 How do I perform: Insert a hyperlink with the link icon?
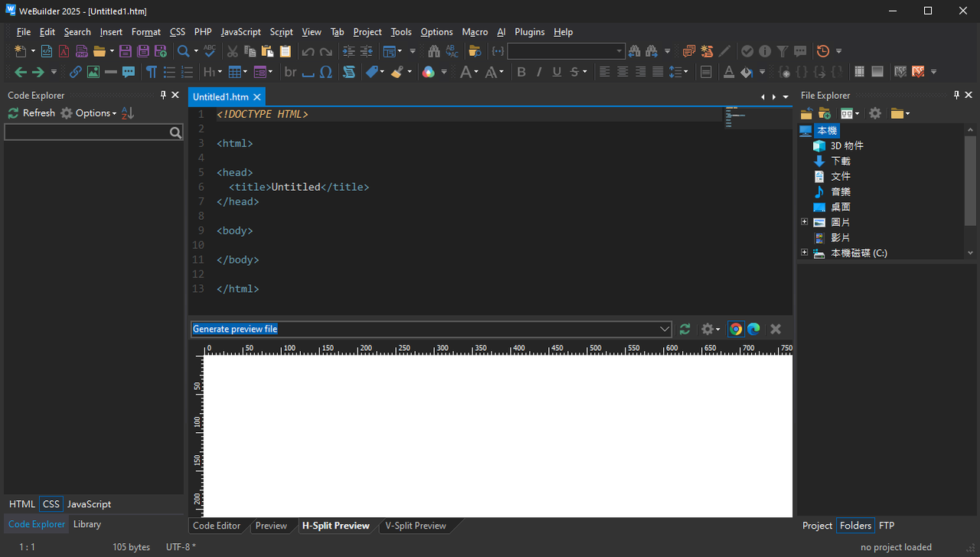tap(75, 72)
